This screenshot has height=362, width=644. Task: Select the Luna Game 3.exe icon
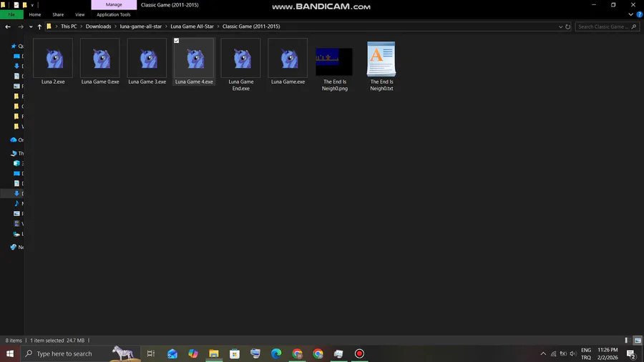tap(147, 58)
